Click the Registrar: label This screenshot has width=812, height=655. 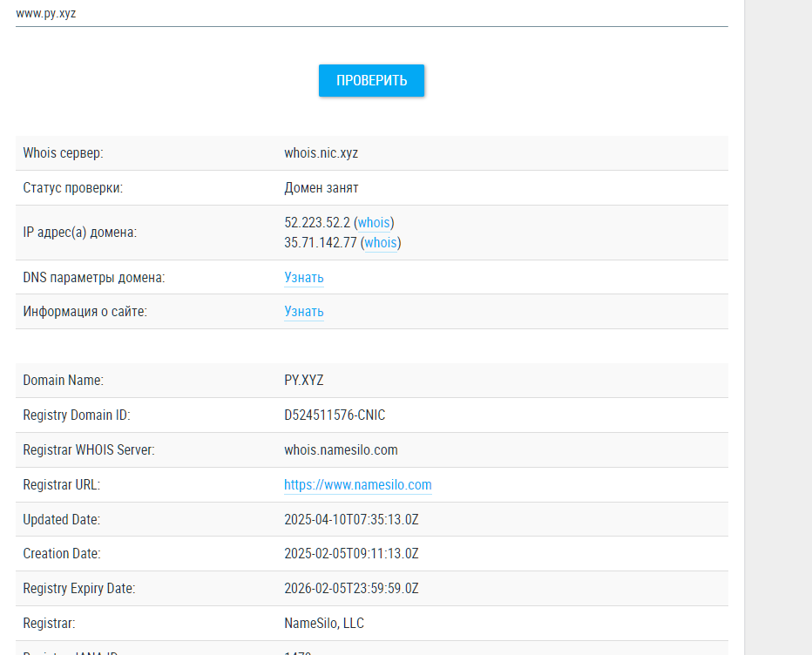pos(49,624)
